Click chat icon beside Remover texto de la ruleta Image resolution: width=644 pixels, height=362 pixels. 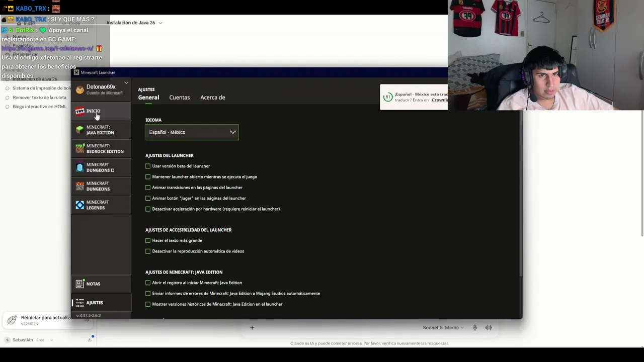point(7,98)
